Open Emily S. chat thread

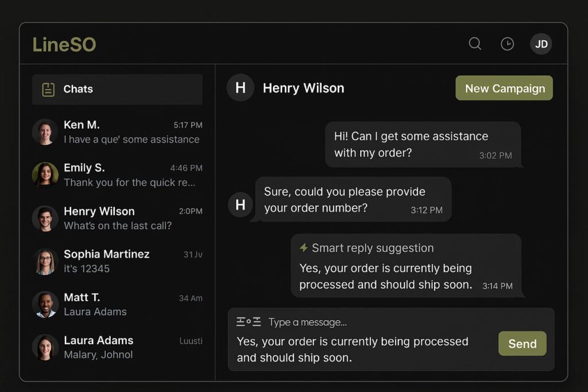click(x=117, y=175)
